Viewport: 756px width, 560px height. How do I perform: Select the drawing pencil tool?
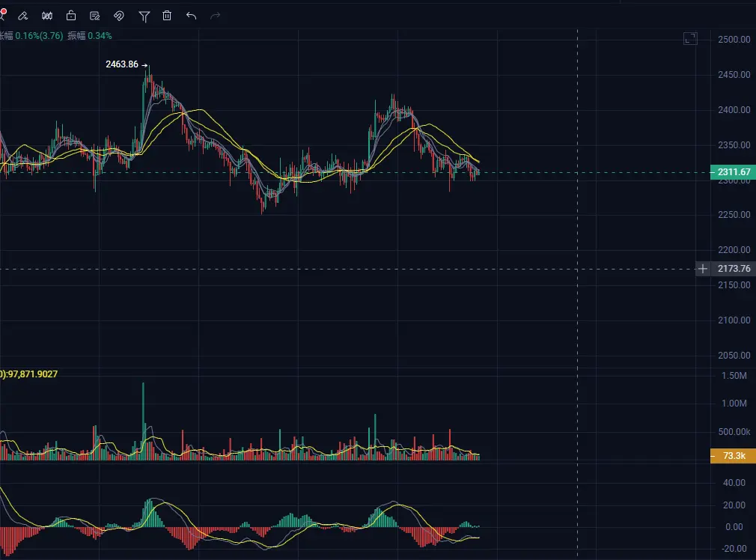pyautogui.click(x=22, y=16)
